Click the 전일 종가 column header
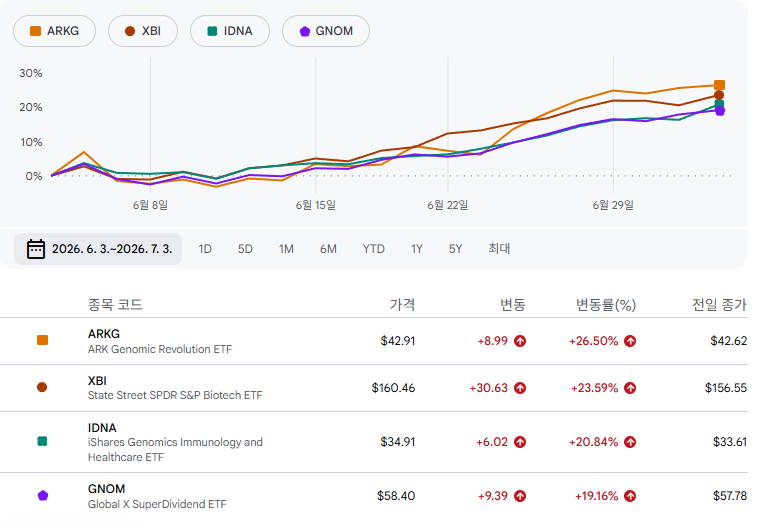Viewport: 762px width, 522px height. tap(719, 305)
